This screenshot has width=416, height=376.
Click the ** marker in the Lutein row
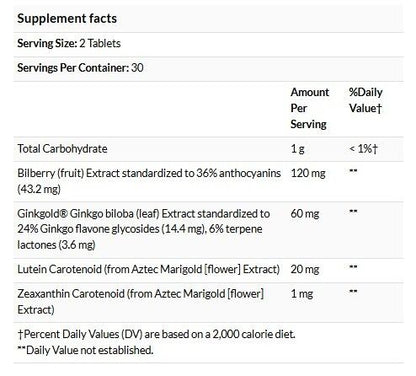click(x=353, y=267)
